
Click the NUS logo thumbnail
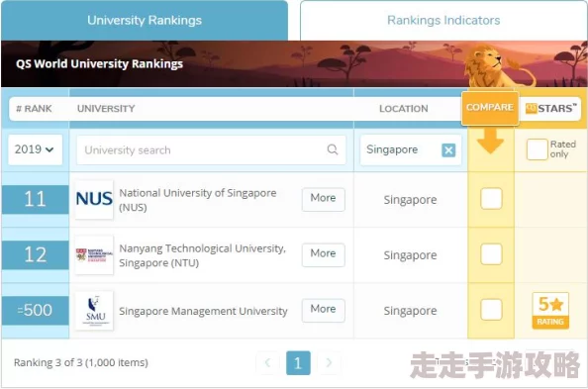[x=94, y=199]
